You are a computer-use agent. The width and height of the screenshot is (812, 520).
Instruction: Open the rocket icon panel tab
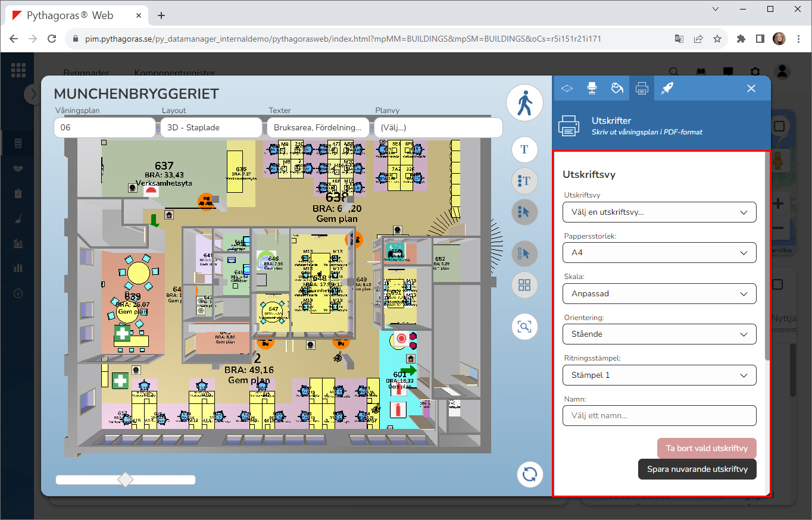tap(667, 89)
